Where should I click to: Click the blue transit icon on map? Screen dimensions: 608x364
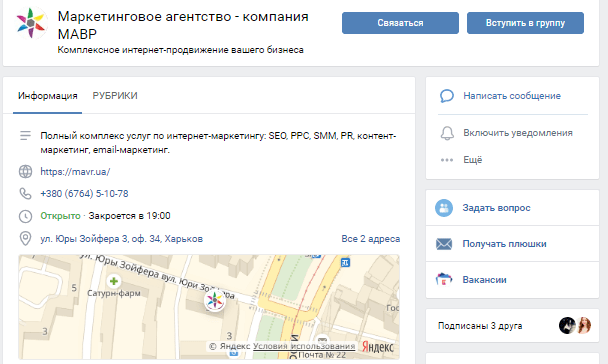click(345, 263)
